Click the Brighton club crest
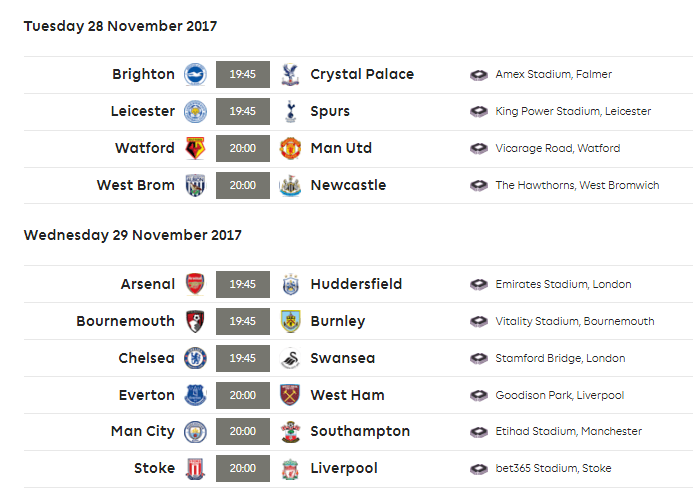This screenshot has height=498, width=693. click(195, 74)
